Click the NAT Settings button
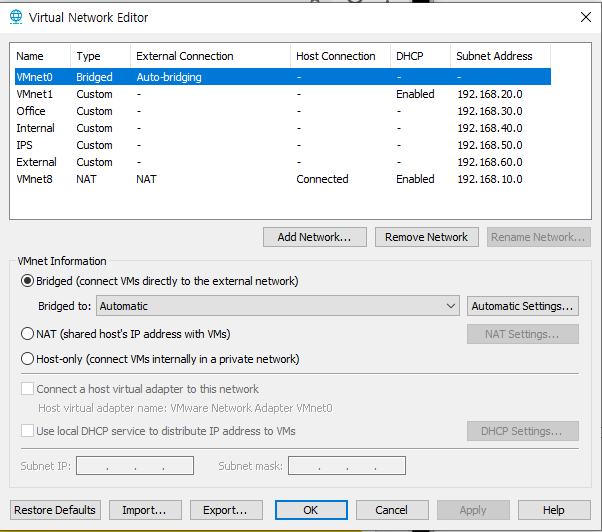The image size is (602, 532). click(x=523, y=334)
